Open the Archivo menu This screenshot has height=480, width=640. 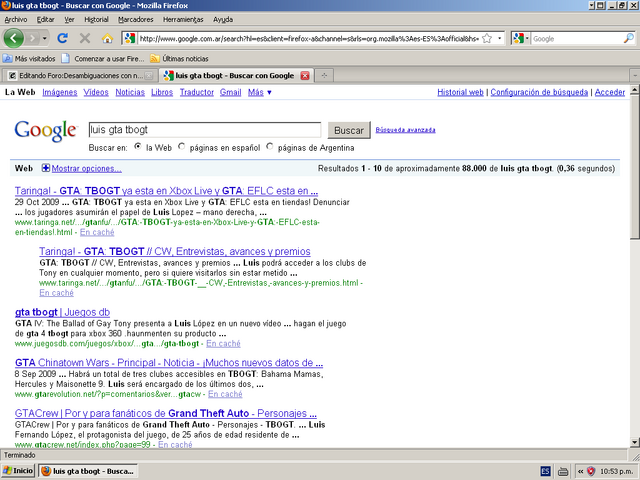coord(16,19)
